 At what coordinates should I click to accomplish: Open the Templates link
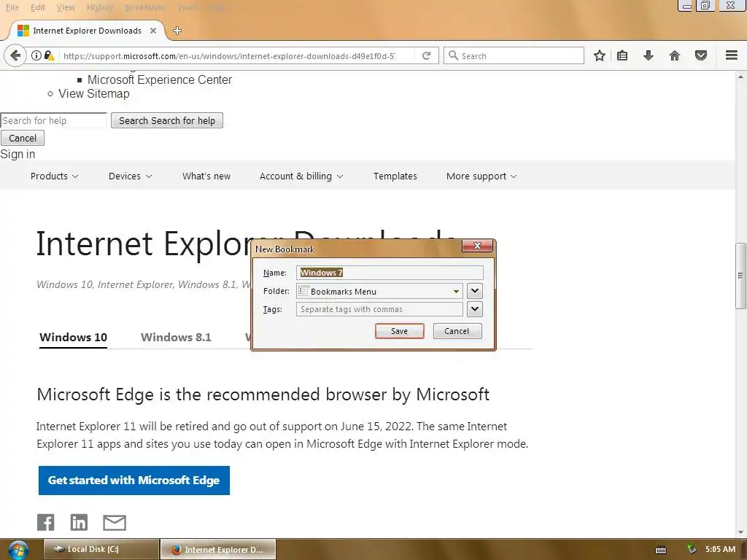click(395, 176)
